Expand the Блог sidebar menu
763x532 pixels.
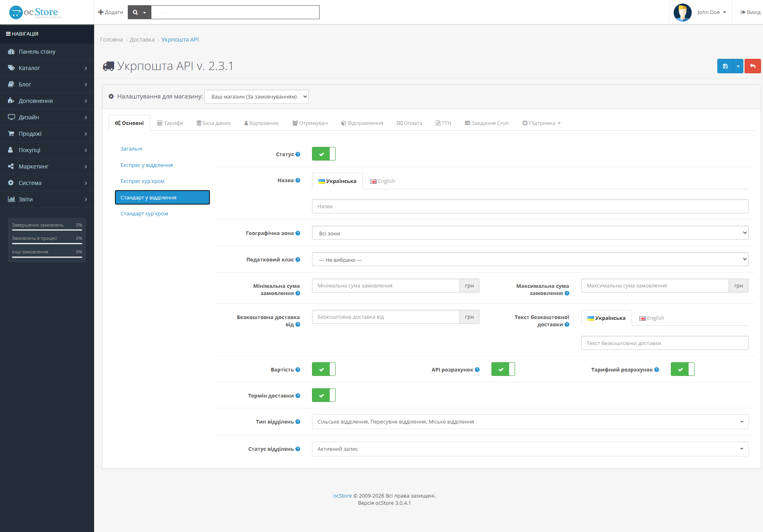tap(47, 84)
